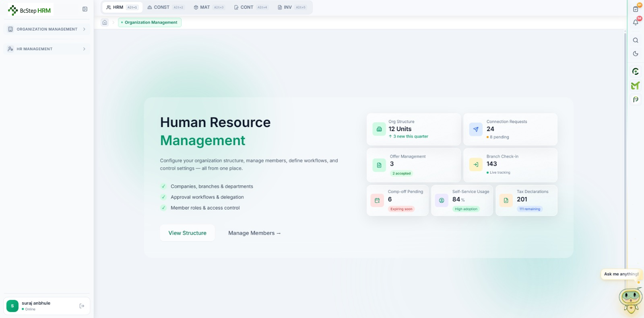Screen dimensions: 644x318
Task: Open the search magnifier icon
Action: click(x=636, y=40)
